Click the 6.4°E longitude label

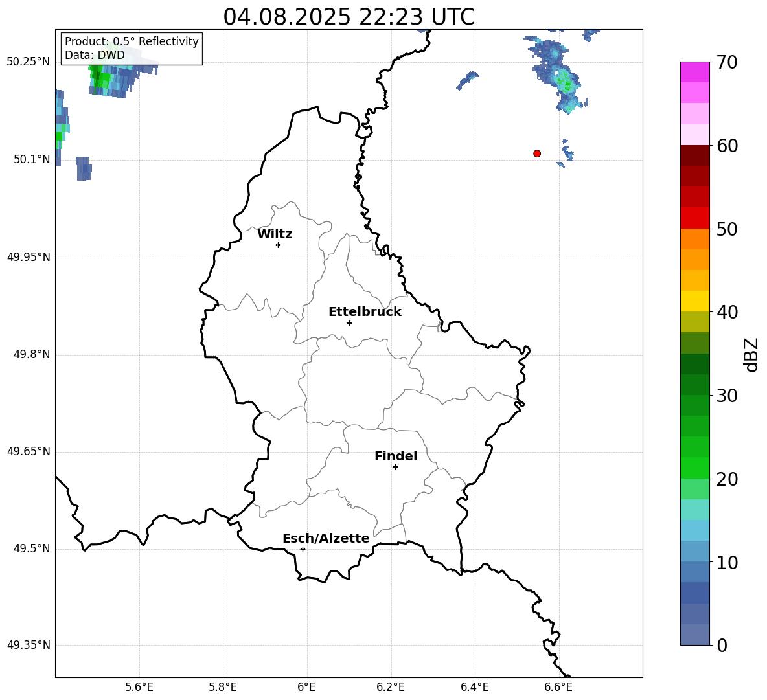click(474, 687)
